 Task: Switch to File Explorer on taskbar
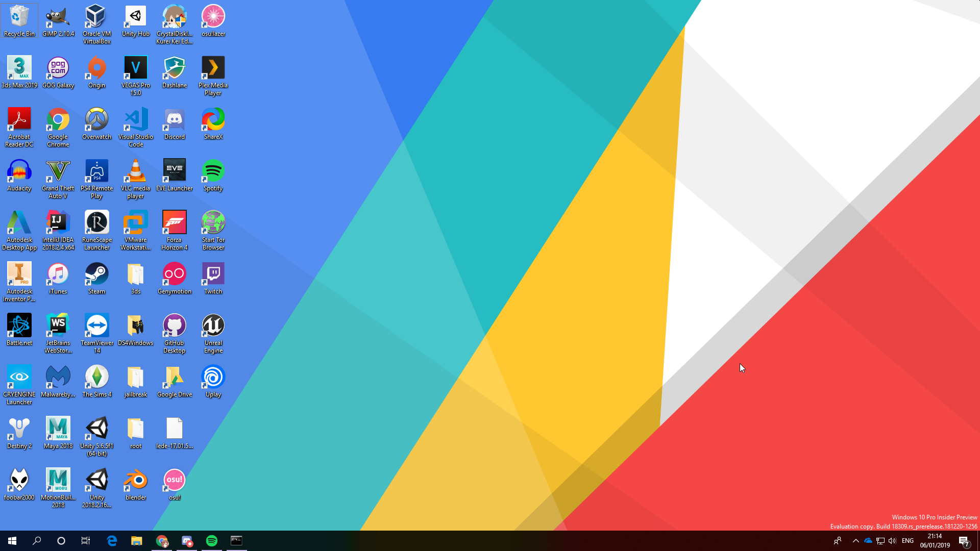(136, 541)
